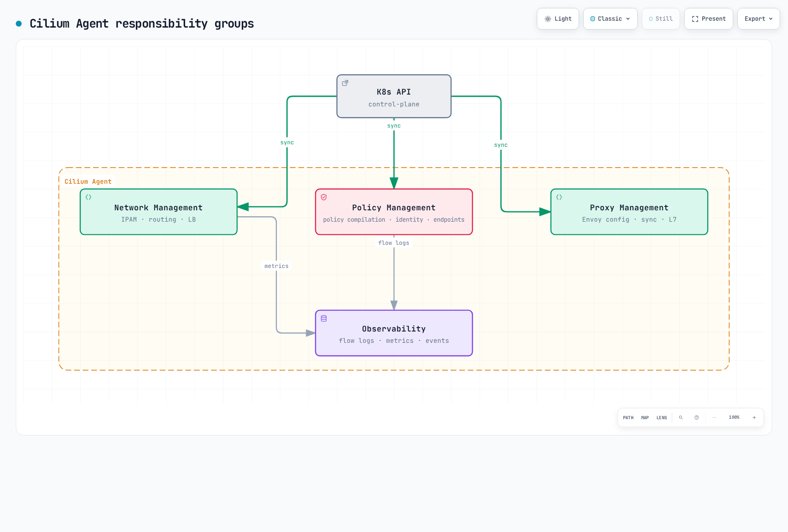Click the title status dot

pos(19,24)
